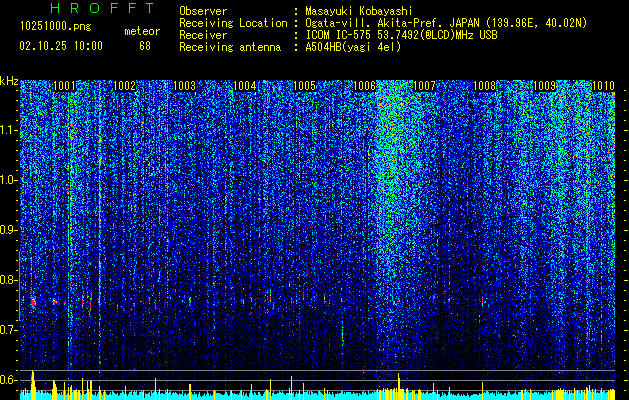Click the 1007 time marker
Viewport: 629px width, 400px height.
(x=424, y=86)
